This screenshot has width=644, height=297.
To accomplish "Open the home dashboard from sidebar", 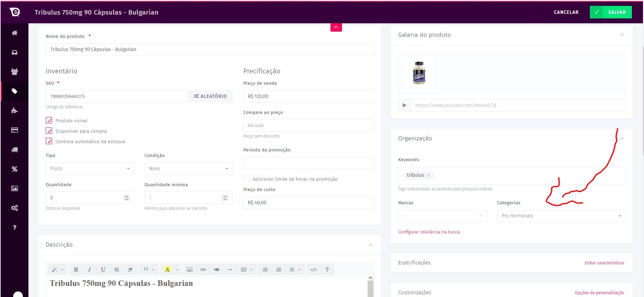I will tap(15, 33).
